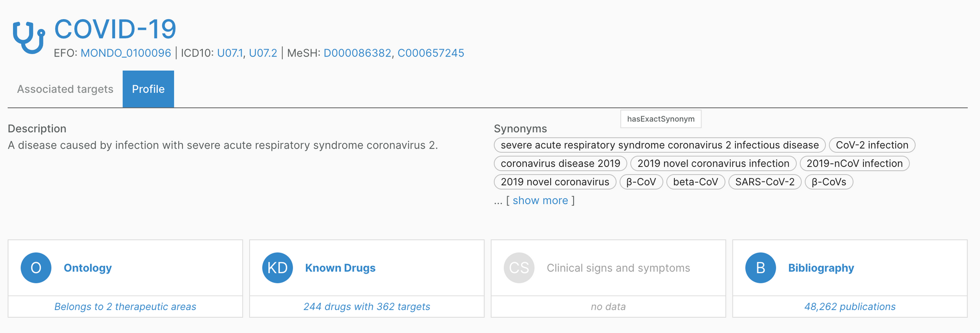Screen dimensions: 980x333
Task: Open the Ontology section title
Action: [x=88, y=268]
